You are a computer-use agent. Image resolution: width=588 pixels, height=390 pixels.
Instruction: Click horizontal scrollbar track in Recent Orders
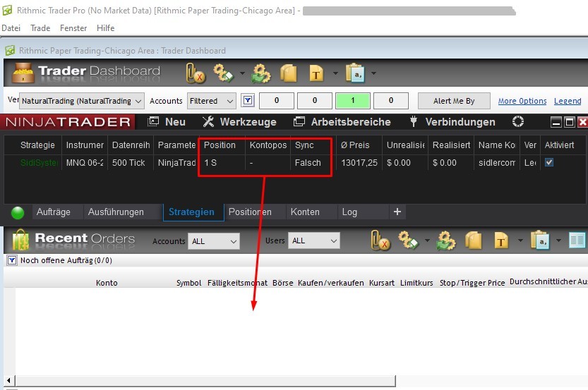click(205, 381)
